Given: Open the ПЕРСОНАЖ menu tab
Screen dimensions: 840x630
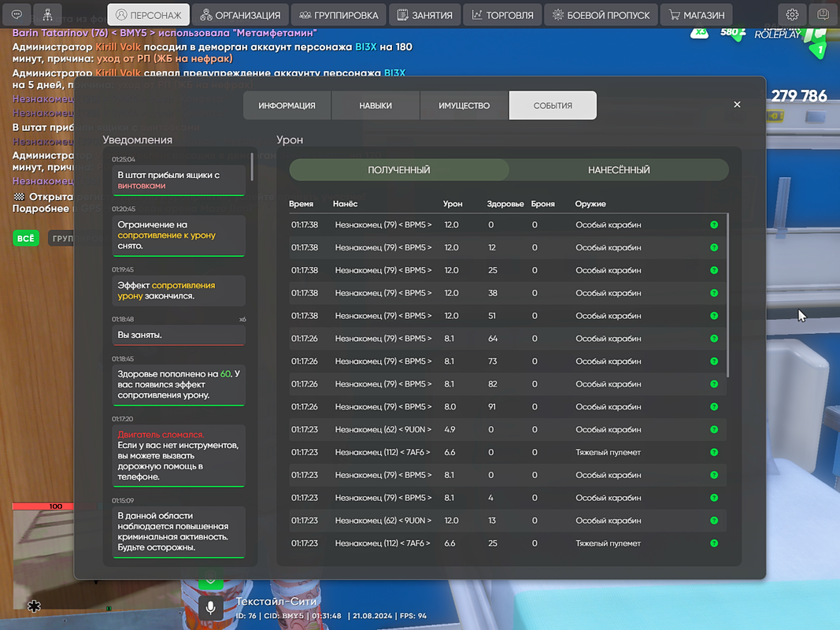Looking at the screenshot, I should click(149, 15).
